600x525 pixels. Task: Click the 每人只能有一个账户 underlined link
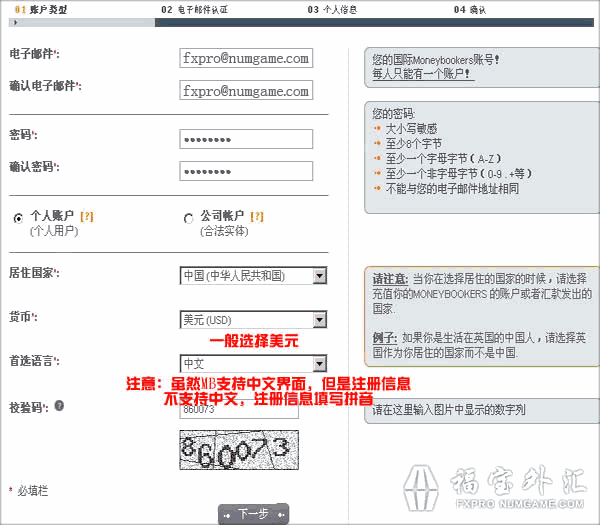coord(424,74)
